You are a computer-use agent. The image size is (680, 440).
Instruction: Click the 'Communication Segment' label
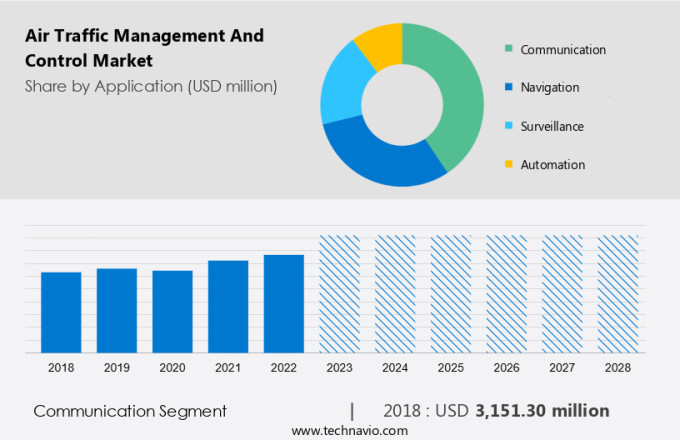(130, 411)
